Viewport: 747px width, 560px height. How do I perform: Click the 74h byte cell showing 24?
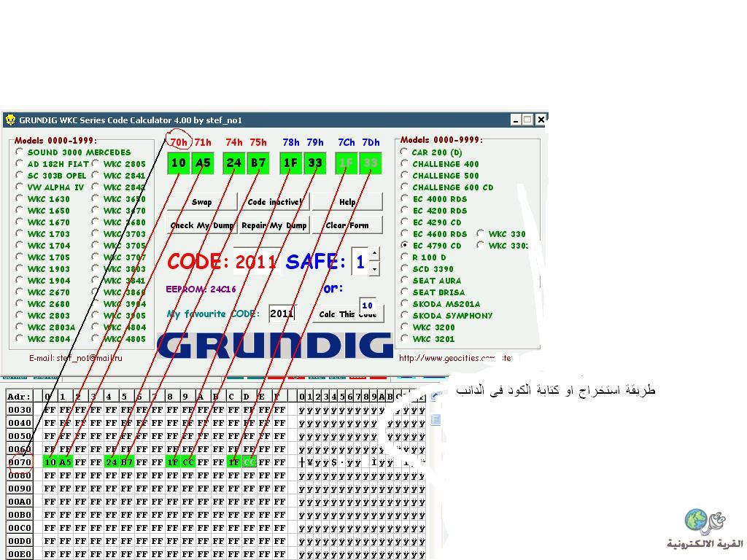click(x=234, y=163)
